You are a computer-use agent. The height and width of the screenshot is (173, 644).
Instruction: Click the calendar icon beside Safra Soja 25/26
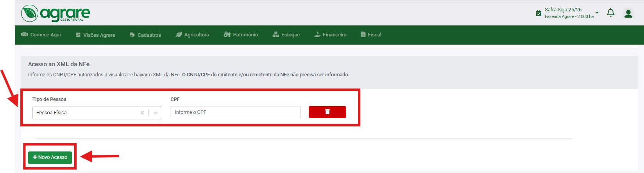[x=538, y=13]
